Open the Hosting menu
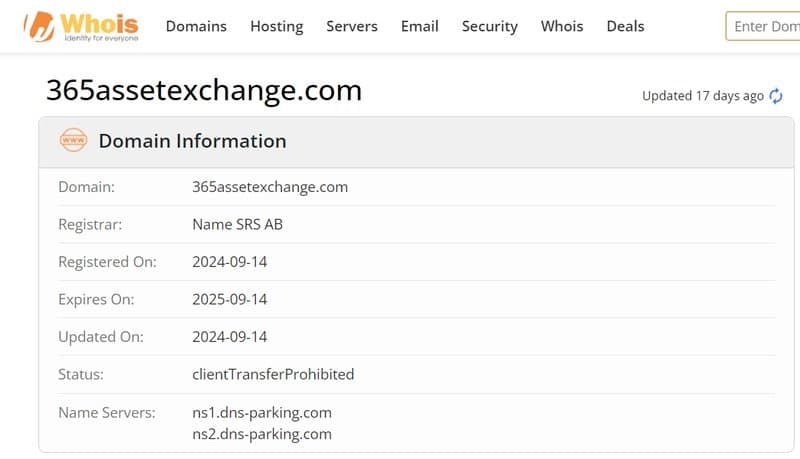Viewport: 800px width, 459px height. (x=277, y=26)
